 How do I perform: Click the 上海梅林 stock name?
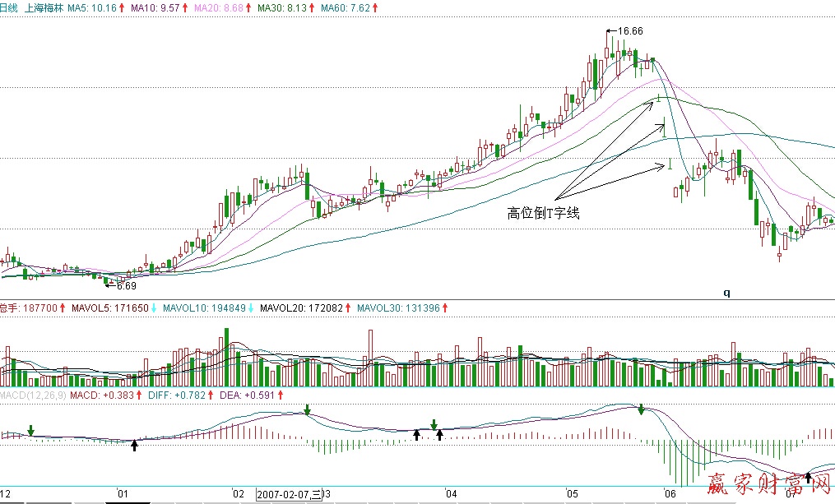pos(43,7)
